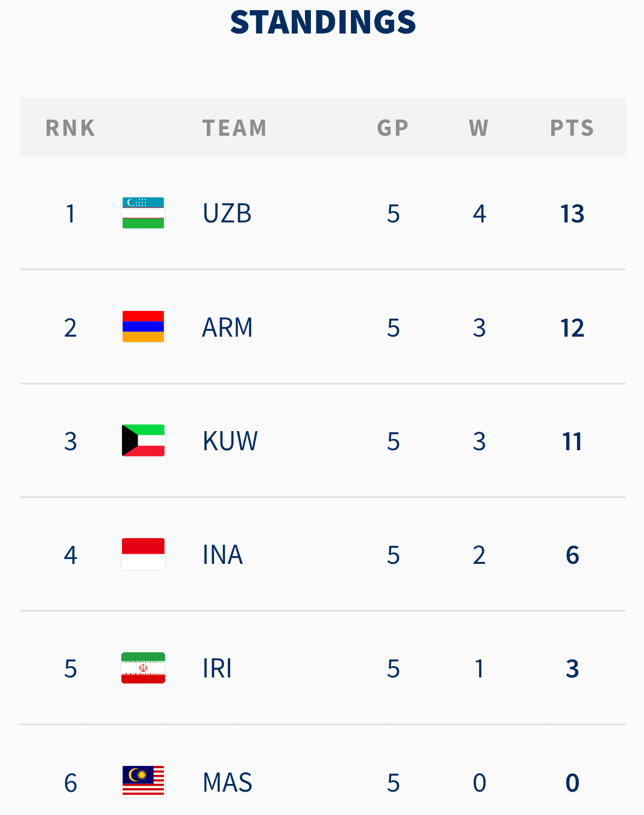644x815 pixels.
Task: Sort by the PTS column header
Action: click(572, 128)
